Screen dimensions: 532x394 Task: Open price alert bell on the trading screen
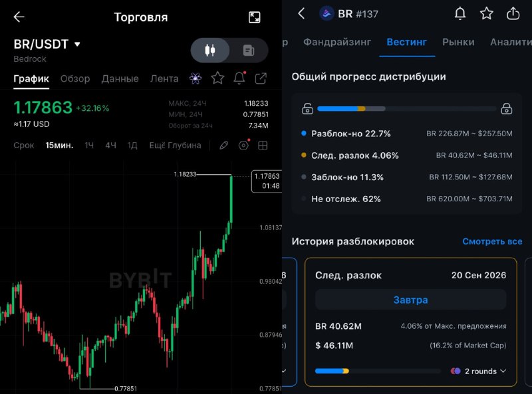point(239,78)
